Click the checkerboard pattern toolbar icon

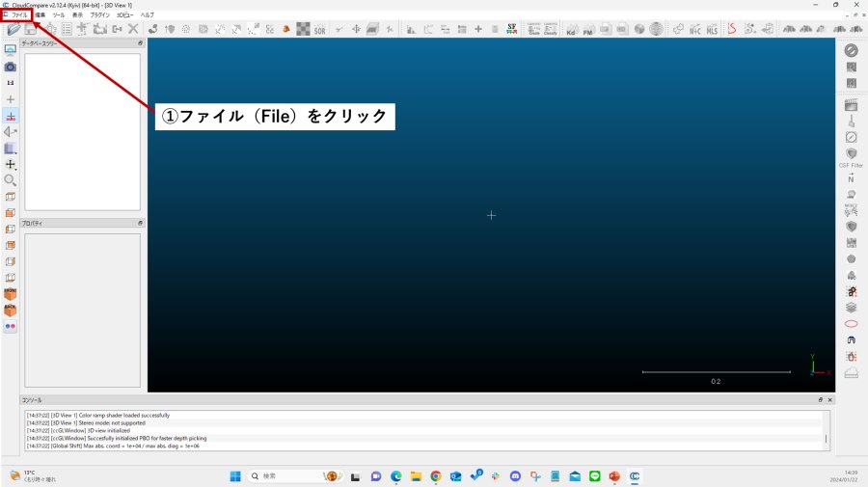point(303,29)
